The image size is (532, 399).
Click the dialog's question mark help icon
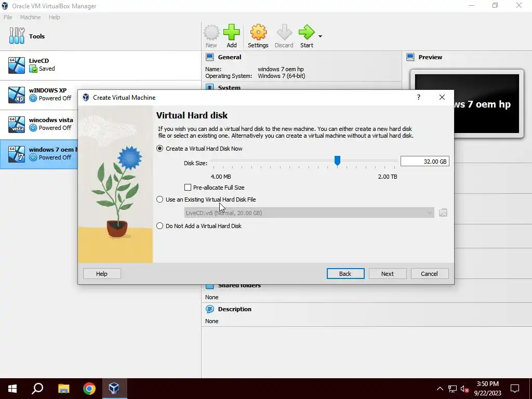click(419, 97)
